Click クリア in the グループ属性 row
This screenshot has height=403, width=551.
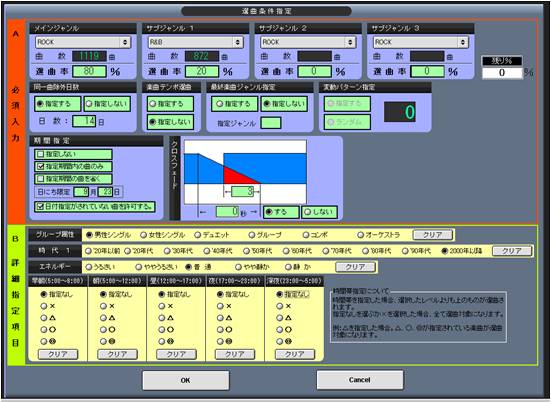point(433,235)
